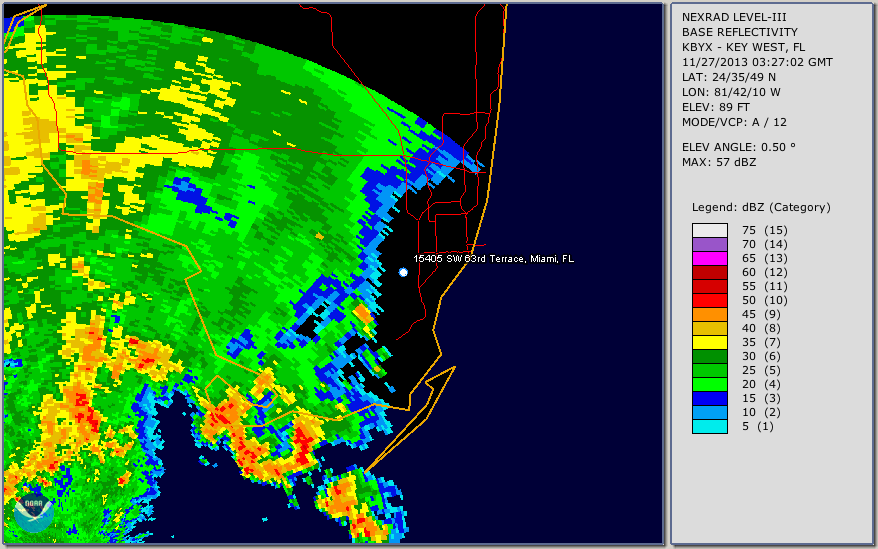Click the legend label 75 (15)
This screenshot has width=878, height=549.
765,230
